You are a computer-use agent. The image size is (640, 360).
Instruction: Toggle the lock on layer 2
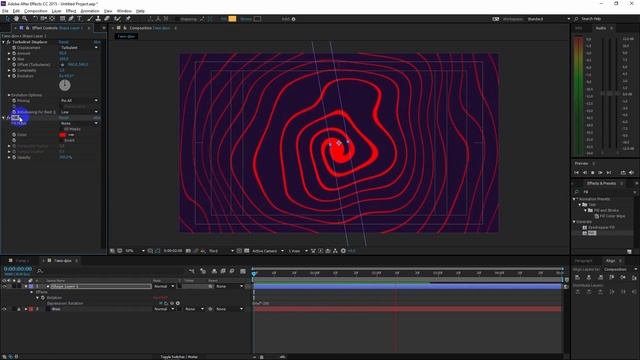click(19, 309)
